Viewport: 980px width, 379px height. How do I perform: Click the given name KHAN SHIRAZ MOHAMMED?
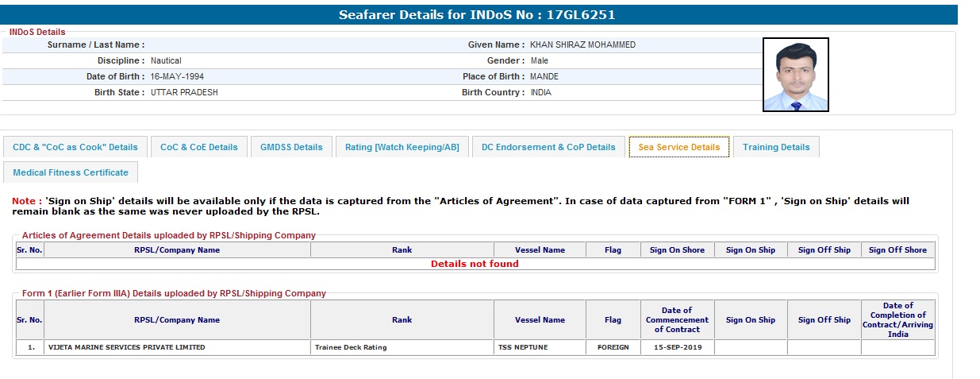click(582, 45)
